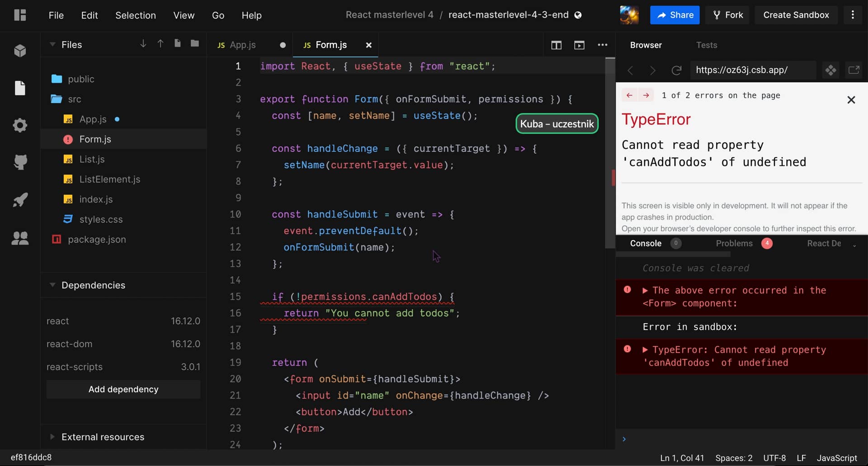Open the Deployment rocket icon
Screen dimensions: 868x466
pos(20,200)
